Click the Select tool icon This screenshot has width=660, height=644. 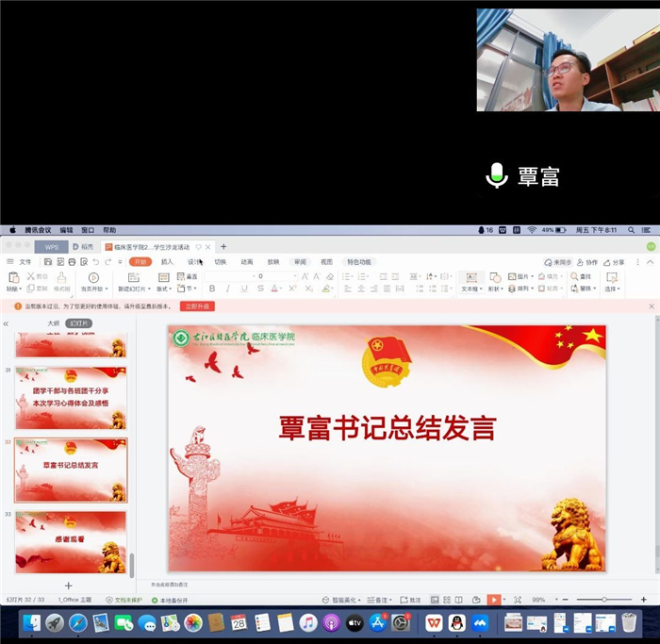click(x=612, y=277)
